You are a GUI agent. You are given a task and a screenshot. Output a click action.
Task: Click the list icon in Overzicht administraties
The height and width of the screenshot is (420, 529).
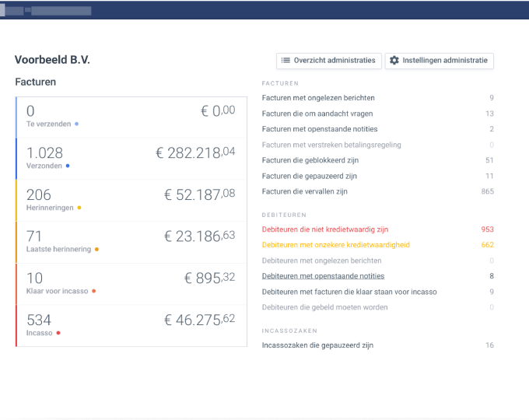click(286, 61)
